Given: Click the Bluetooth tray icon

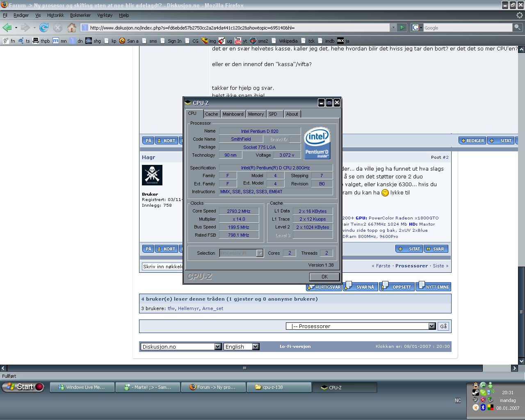Looking at the screenshot, I should pos(483,407).
